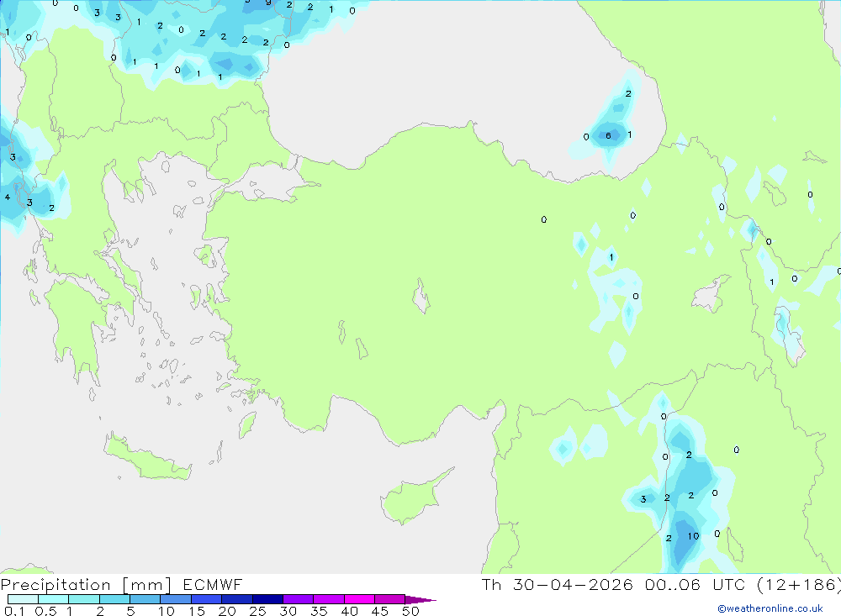Screen dimensions: 841x616
Task: Pick the 20–25 mm dark blue legend swatch
Action: (x=237, y=599)
